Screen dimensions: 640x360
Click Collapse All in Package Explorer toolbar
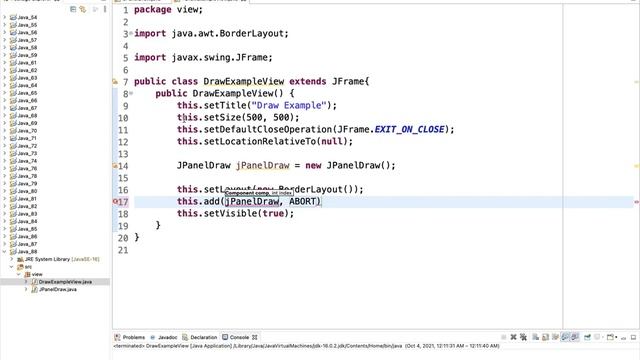pos(73,9)
